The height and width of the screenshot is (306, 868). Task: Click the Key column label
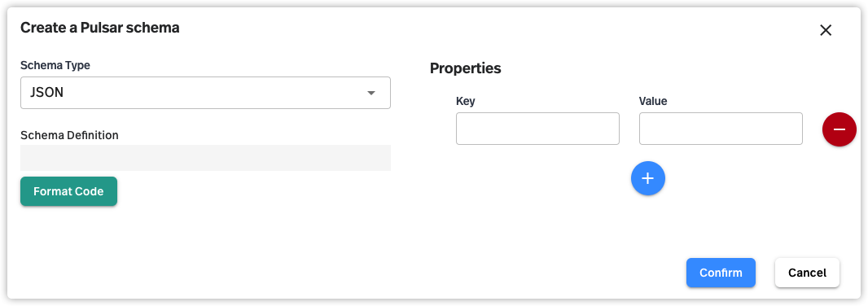click(x=466, y=101)
